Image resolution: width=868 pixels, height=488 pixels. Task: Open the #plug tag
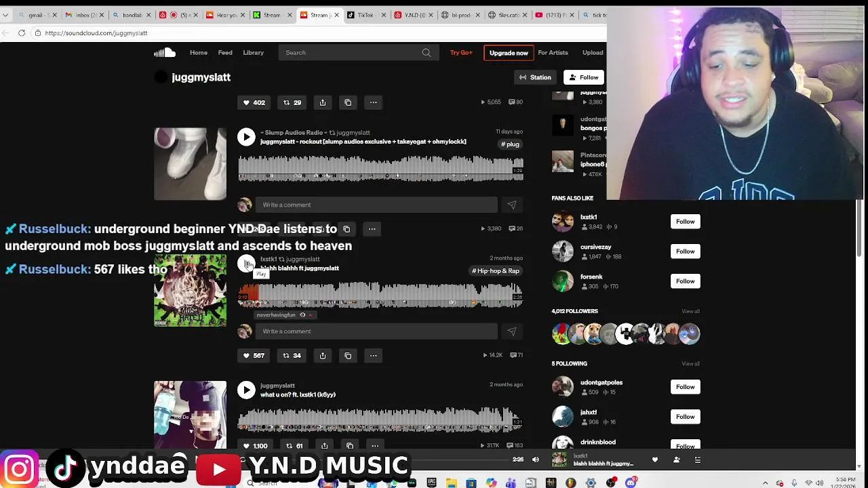tap(511, 144)
